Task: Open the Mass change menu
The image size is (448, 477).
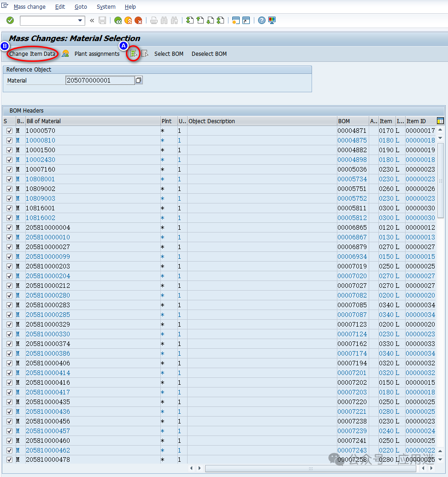Action: (x=29, y=7)
